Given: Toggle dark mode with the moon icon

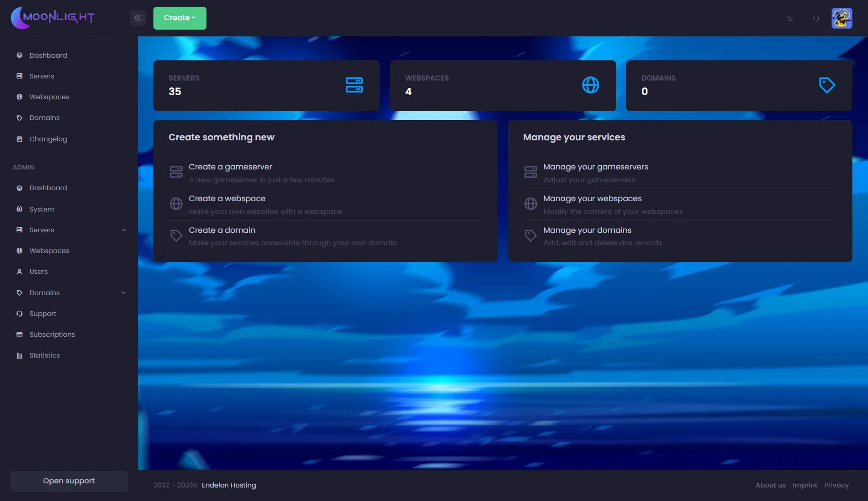Looking at the screenshot, I should pos(790,18).
